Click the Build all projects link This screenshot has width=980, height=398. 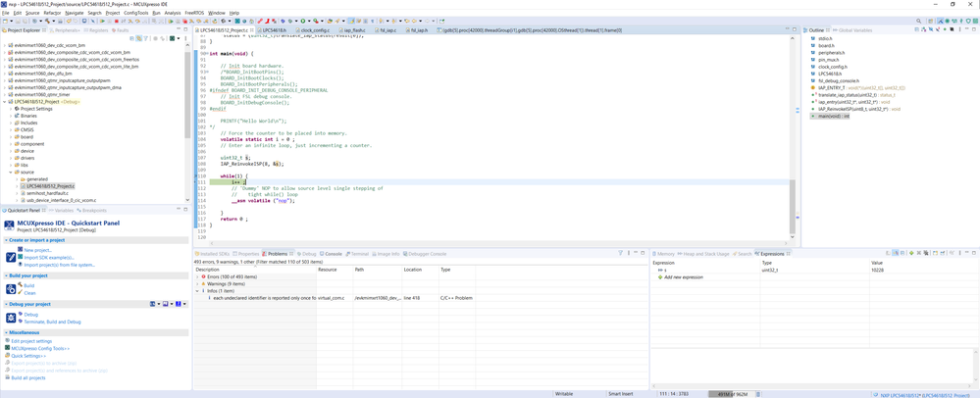(28, 378)
